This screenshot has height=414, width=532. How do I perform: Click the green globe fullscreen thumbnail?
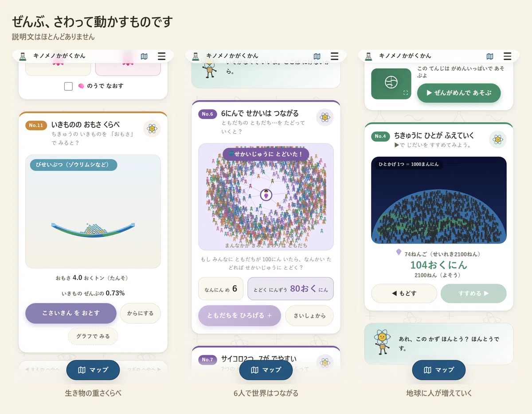[391, 83]
